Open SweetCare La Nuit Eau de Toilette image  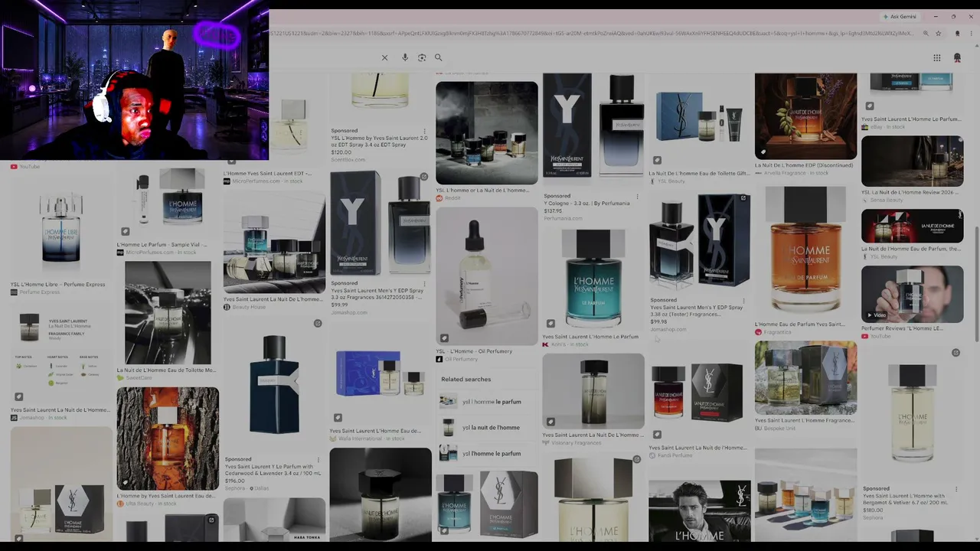coord(168,313)
